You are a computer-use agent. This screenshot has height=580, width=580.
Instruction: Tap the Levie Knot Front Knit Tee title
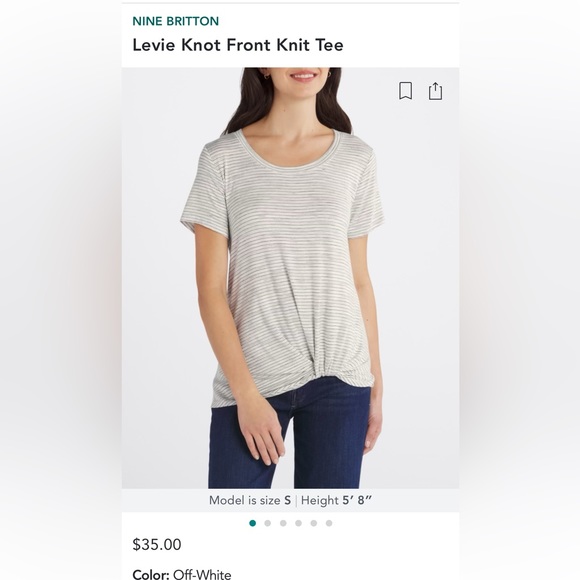pos(238,45)
